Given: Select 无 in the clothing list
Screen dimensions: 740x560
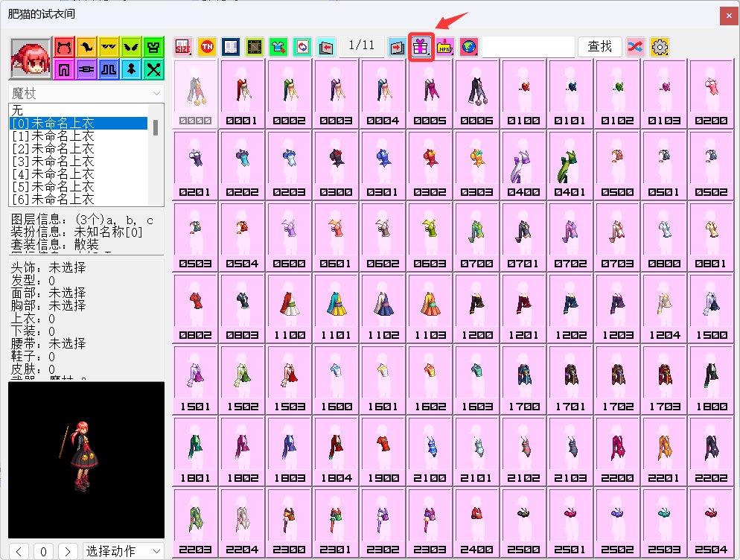Looking at the screenshot, I should click(78, 110).
